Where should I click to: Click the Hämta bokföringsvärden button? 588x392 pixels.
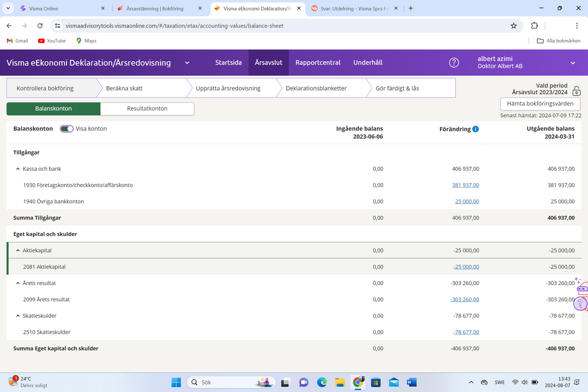point(540,104)
